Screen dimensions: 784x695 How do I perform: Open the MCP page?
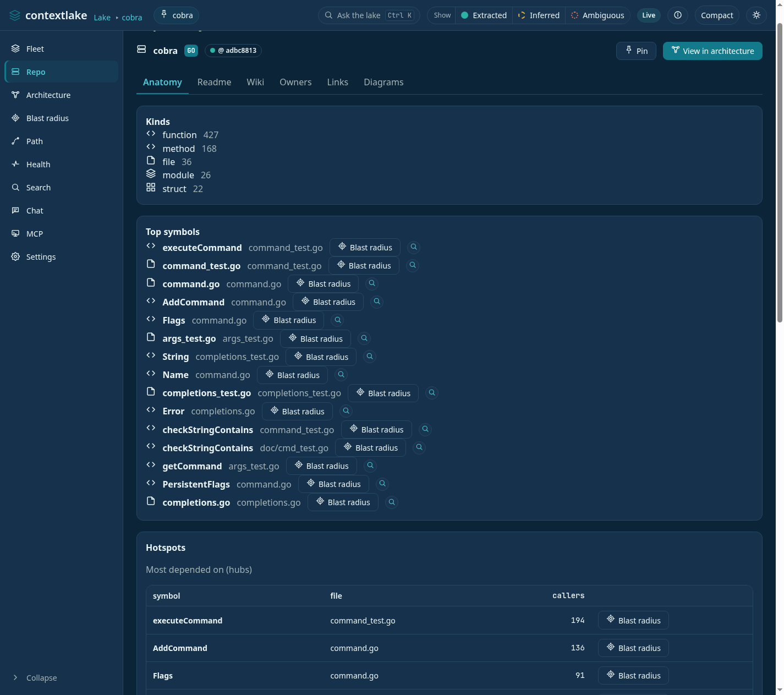[x=61, y=234]
